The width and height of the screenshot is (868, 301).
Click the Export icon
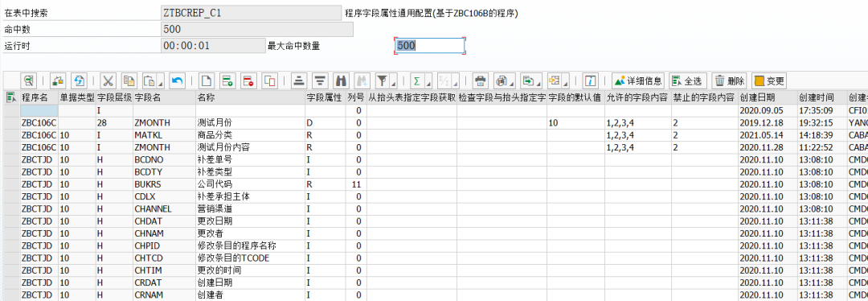[529, 81]
